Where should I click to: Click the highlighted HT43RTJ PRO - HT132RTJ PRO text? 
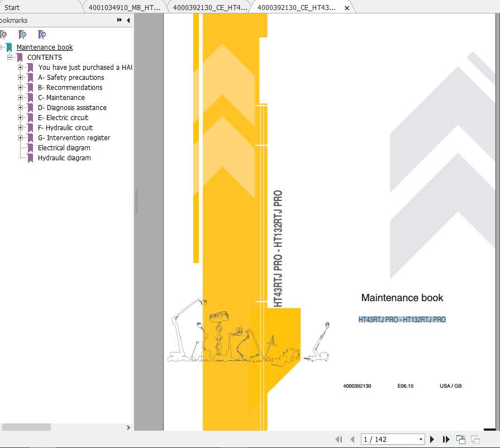point(402,320)
